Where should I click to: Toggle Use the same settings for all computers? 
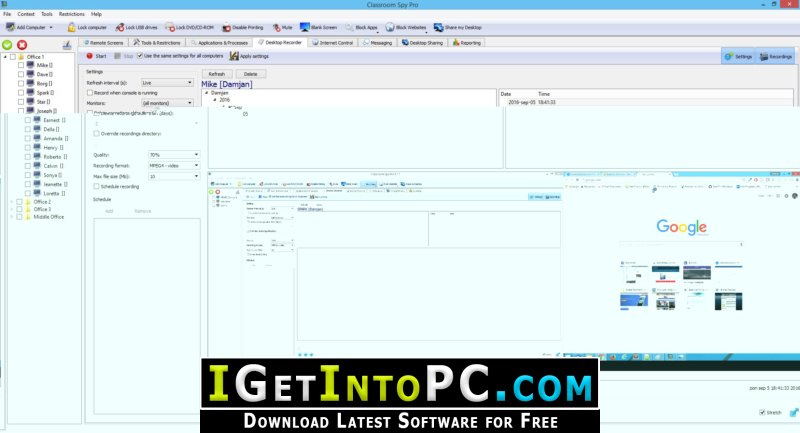[140, 56]
